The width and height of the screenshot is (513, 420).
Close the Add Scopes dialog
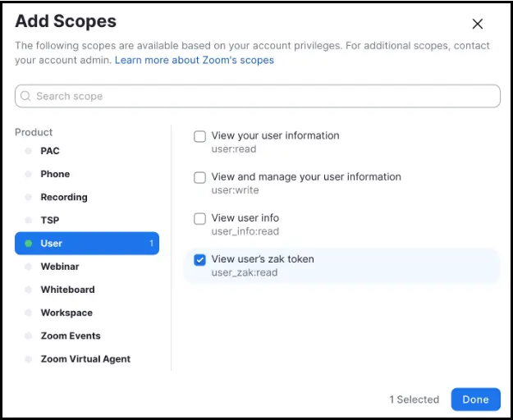point(477,25)
